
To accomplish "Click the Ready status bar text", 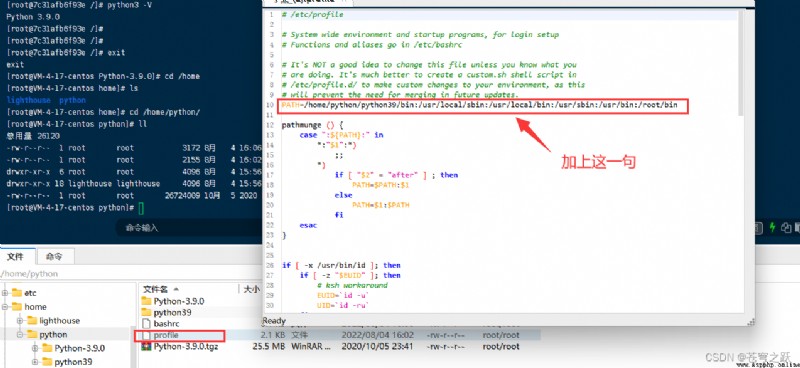I will click(274, 321).
